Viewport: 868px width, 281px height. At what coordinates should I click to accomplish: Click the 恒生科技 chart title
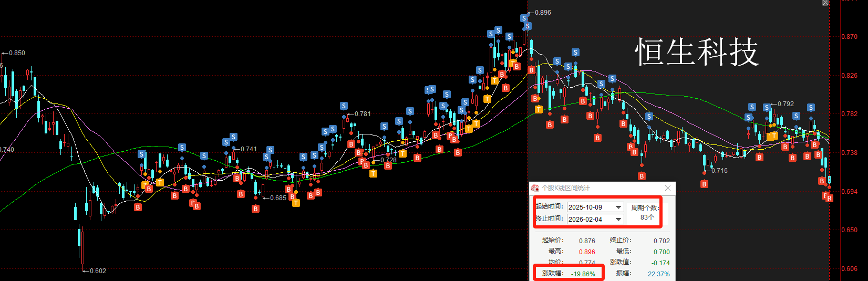pos(697,52)
